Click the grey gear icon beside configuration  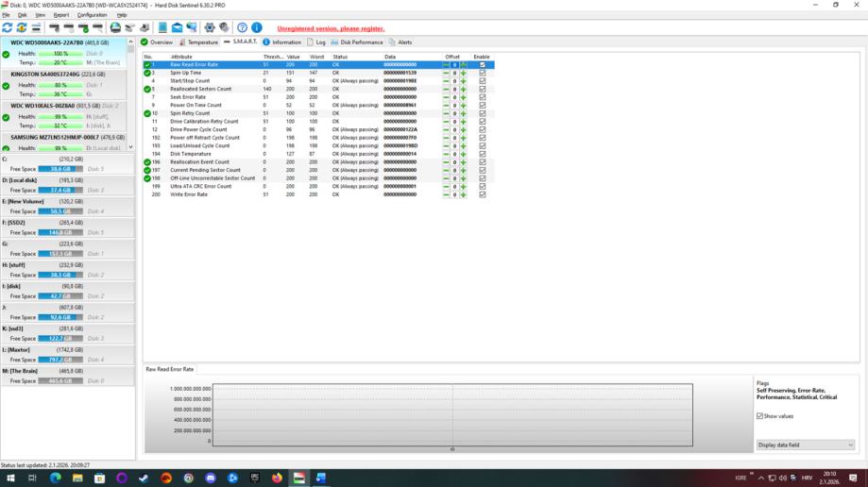coord(224,27)
